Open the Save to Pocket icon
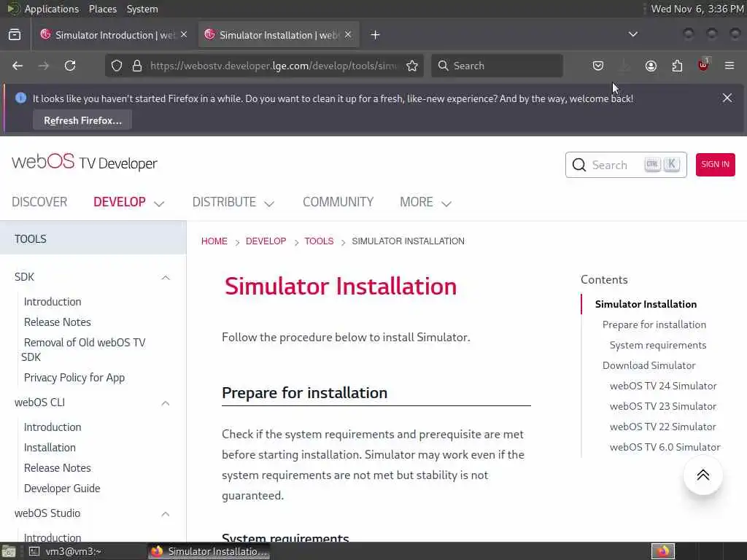 pos(598,66)
